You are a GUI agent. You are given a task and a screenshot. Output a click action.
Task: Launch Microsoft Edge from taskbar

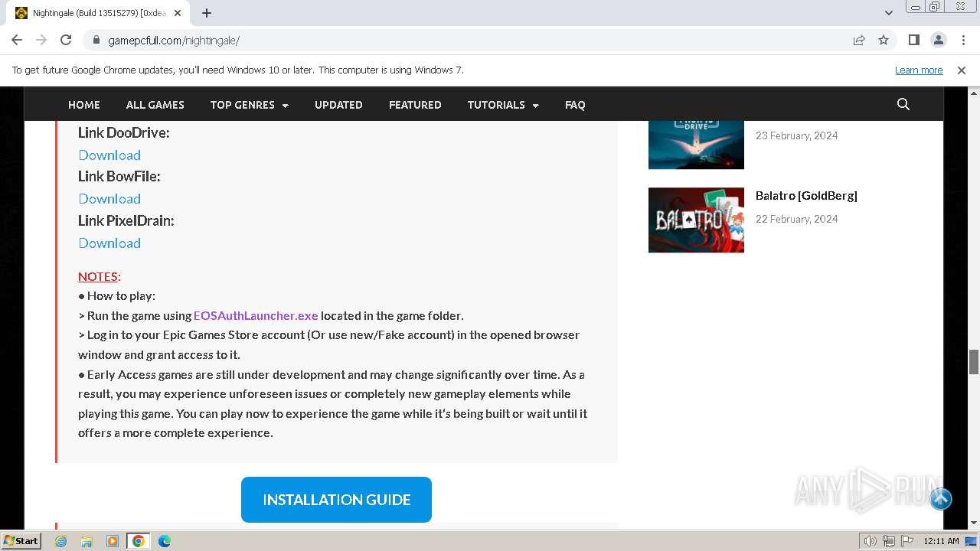pyautogui.click(x=165, y=541)
